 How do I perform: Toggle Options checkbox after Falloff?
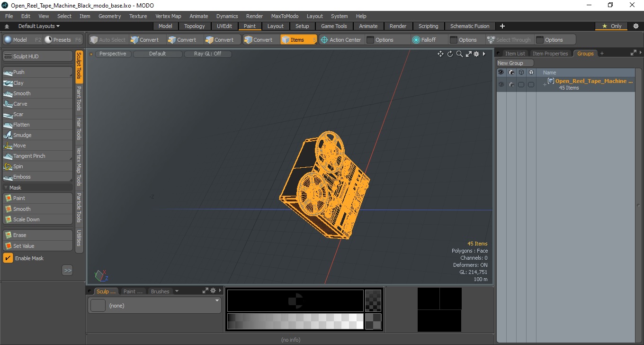(454, 40)
